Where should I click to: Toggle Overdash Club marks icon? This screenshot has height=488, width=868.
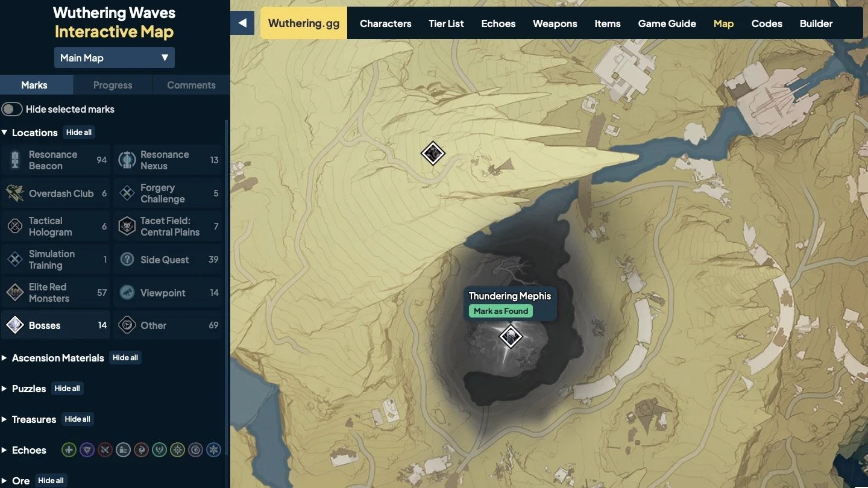pos(15,193)
